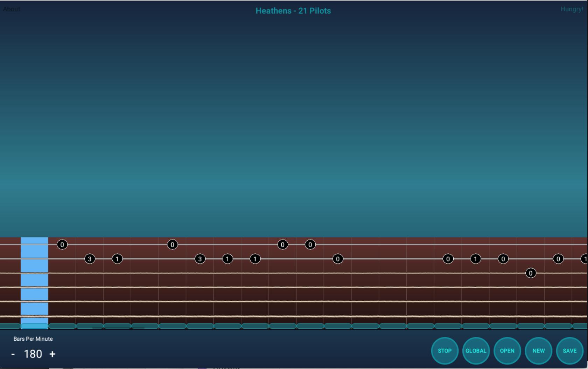Select the 1 note right after the first 3

pyautogui.click(x=117, y=259)
